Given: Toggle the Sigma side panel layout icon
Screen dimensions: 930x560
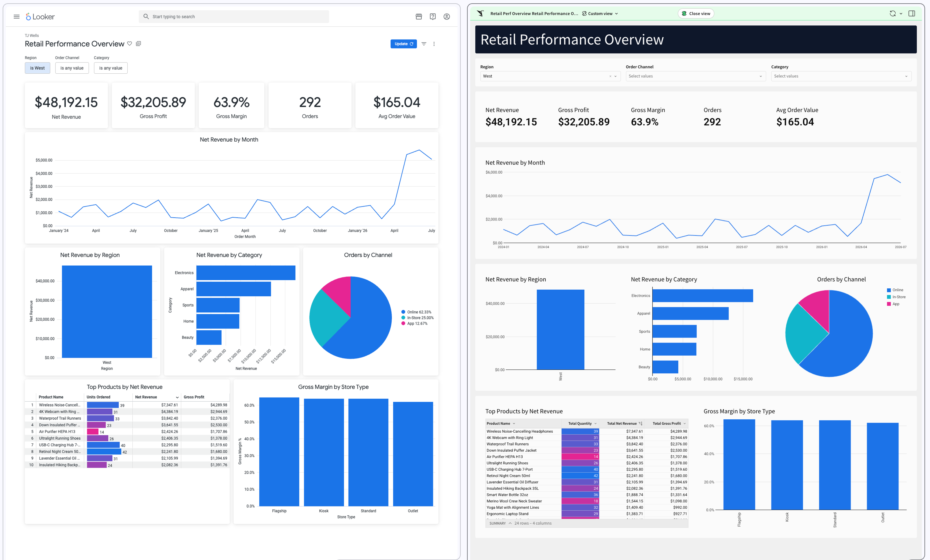Looking at the screenshot, I should [912, 14].
